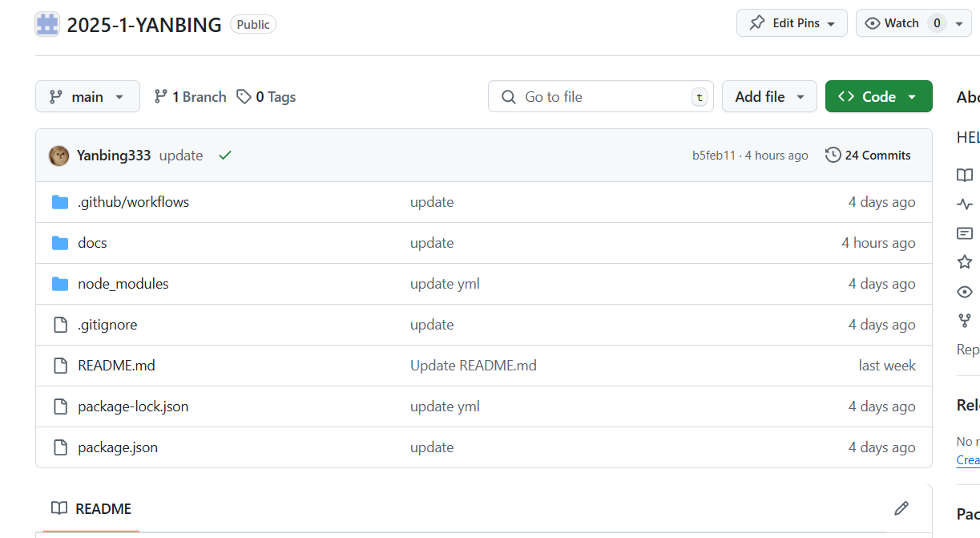The width and height of the screenshot is (980, 538).
Task: Open the package.json file
Action: pyautogui.click(x=118, y=447)
